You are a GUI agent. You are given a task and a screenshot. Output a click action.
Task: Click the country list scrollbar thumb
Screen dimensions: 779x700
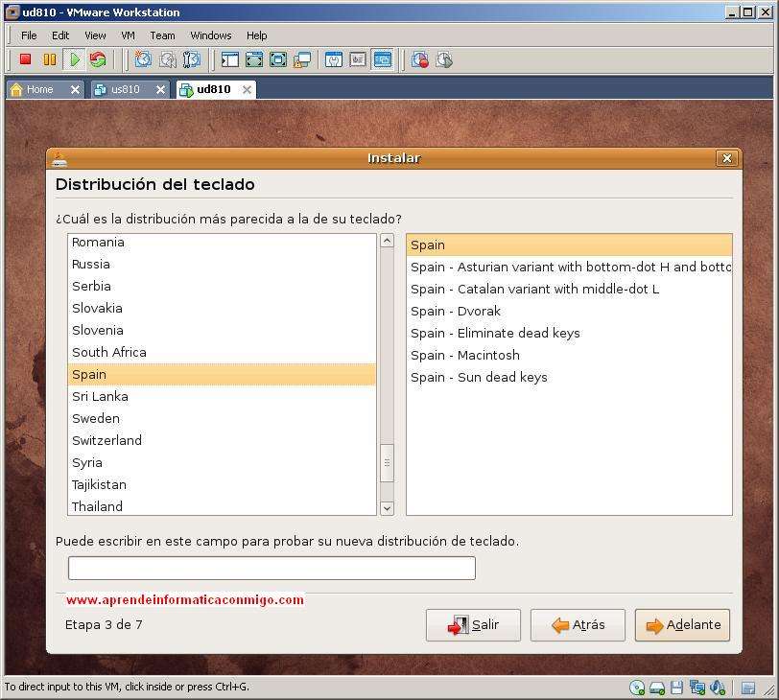click(x=387, y=463)
